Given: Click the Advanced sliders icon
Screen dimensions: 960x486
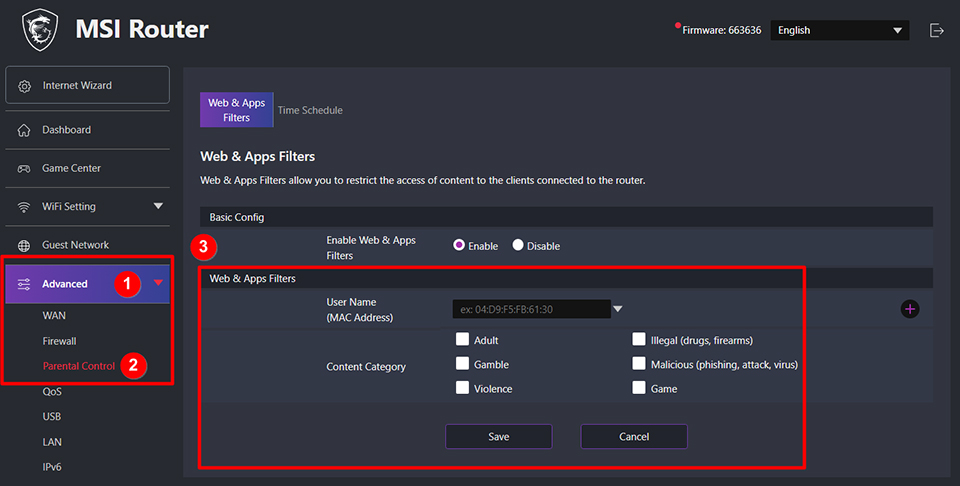Looking at the screenshot, I should [24, 284].
